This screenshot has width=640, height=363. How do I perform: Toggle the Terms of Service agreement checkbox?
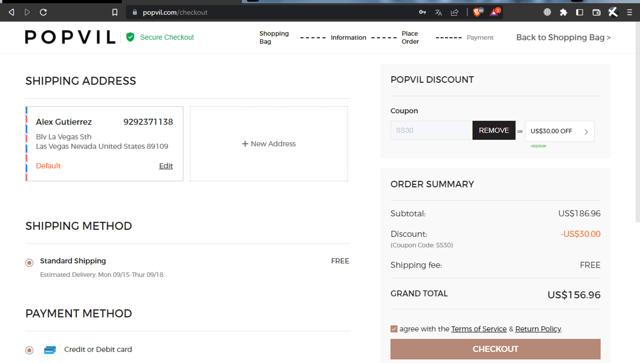point(394,329)
